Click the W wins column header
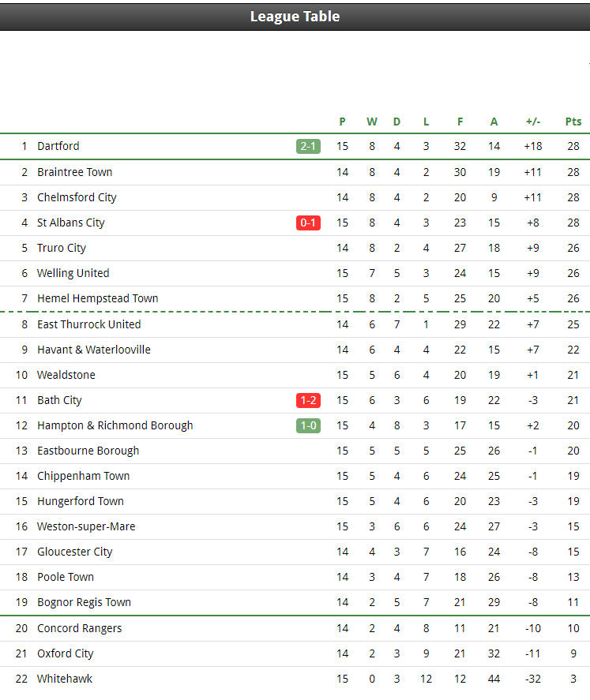 [x=371, y=122]
